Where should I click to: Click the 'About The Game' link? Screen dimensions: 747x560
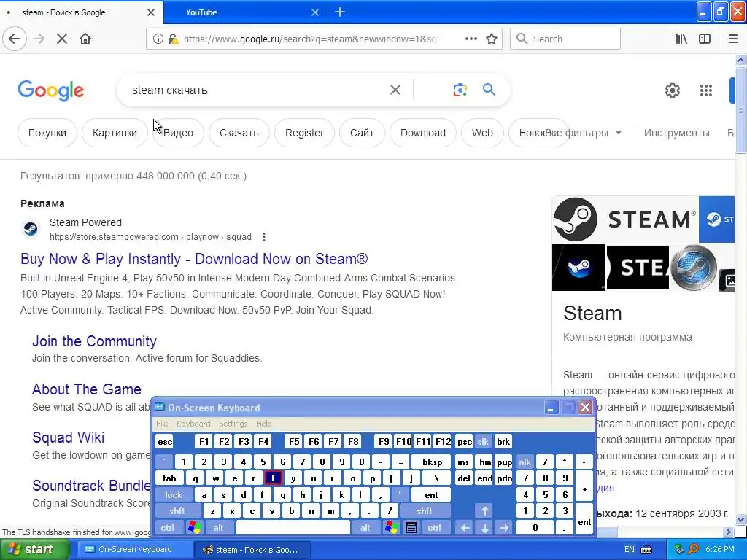87,389
